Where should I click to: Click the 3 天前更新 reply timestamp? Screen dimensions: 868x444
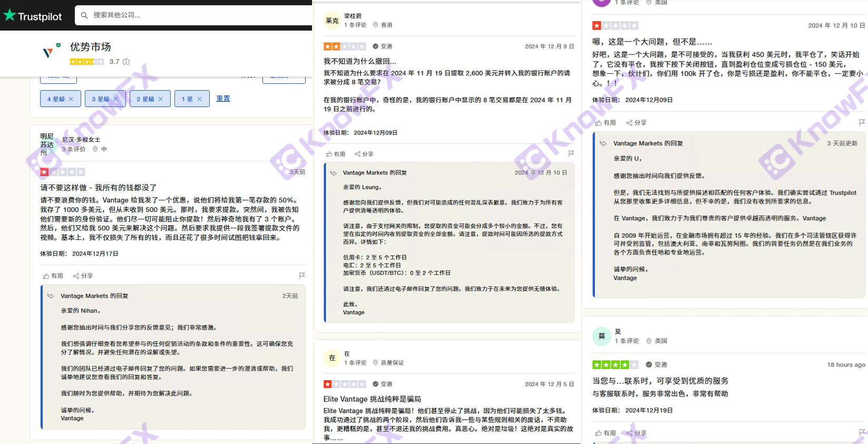(842, 143)
